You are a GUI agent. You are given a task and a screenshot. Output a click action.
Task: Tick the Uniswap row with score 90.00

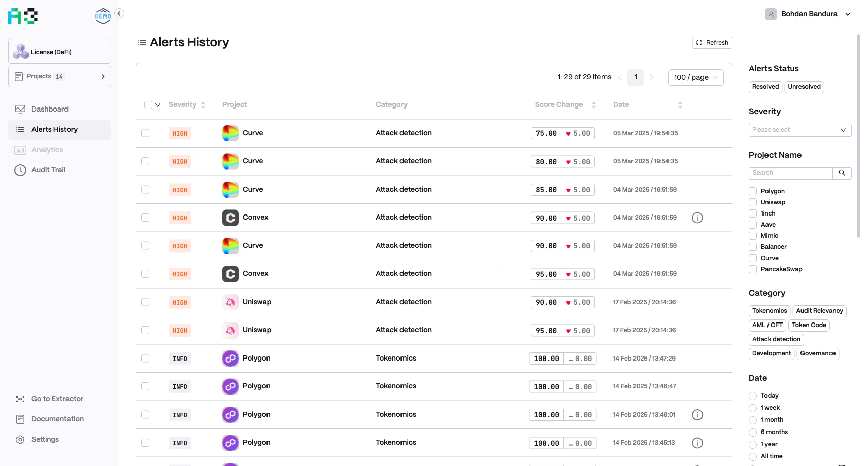[145, 302]
